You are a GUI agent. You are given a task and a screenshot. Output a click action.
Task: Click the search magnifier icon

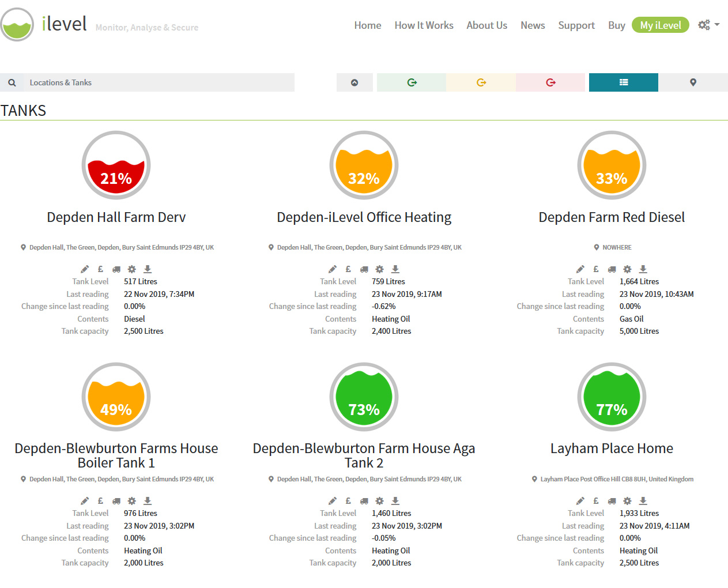point(12,82)
